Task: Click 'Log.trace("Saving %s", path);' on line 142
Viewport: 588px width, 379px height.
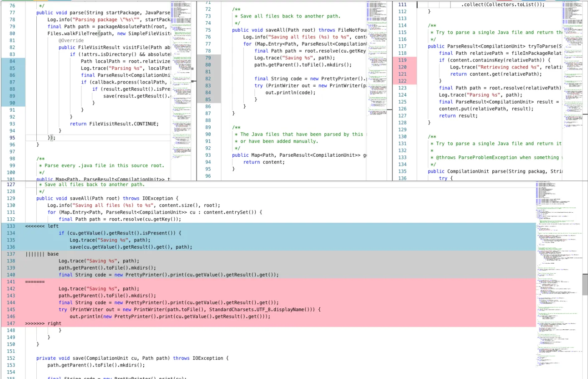Action: 99,289
